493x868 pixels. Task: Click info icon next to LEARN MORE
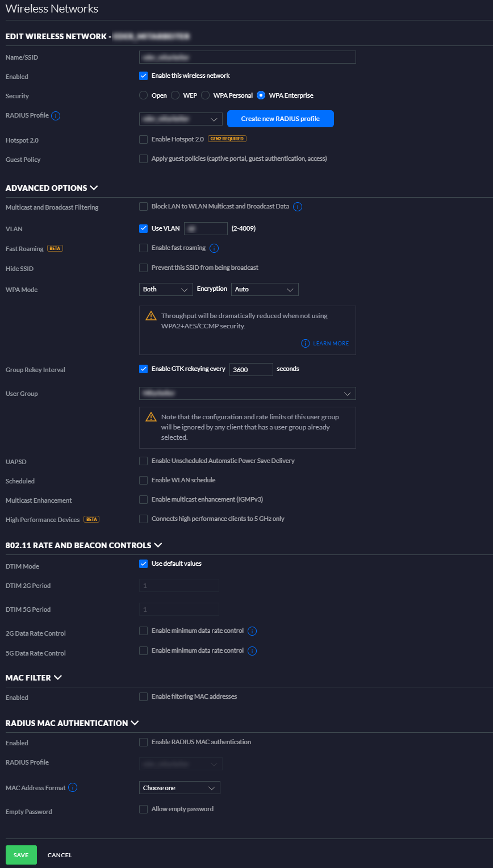coord(306,344)
